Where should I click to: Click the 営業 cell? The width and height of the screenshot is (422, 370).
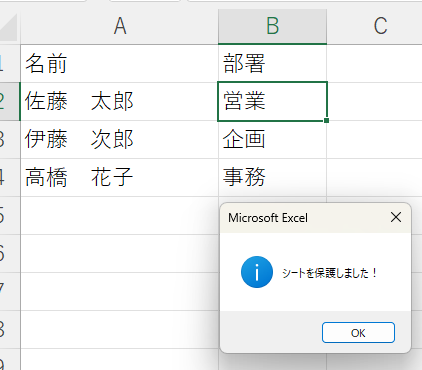tap(272, 101)
